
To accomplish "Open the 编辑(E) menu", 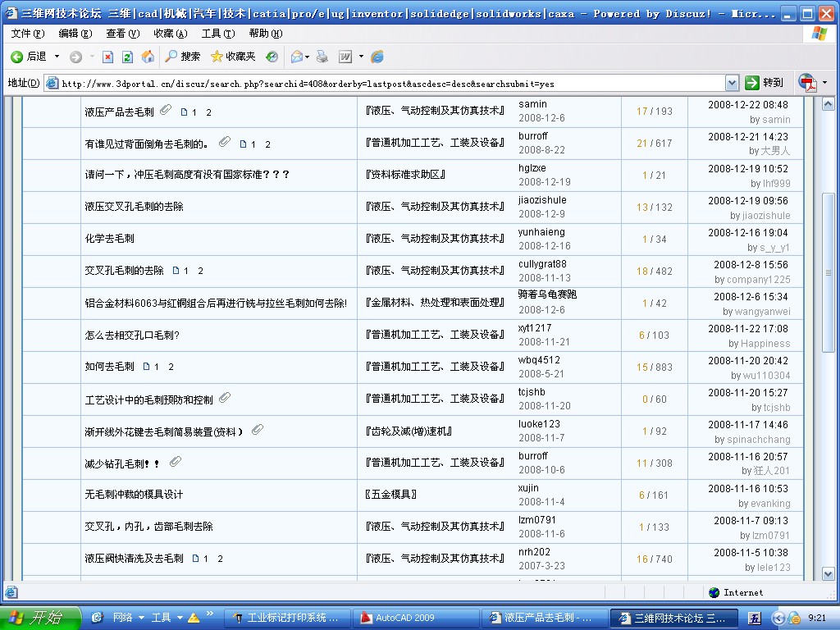I will coord(75,34).
